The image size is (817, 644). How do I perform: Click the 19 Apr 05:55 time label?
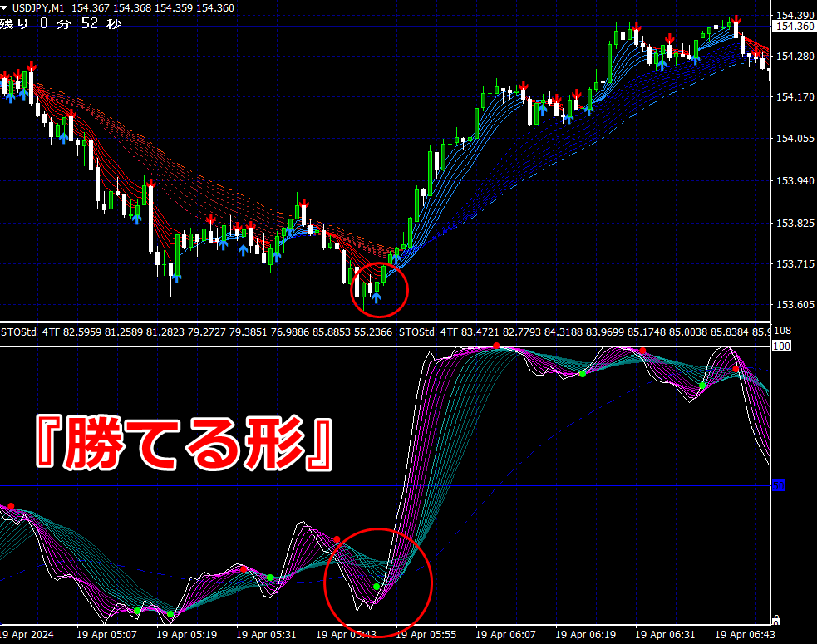(x=426, y=635)
